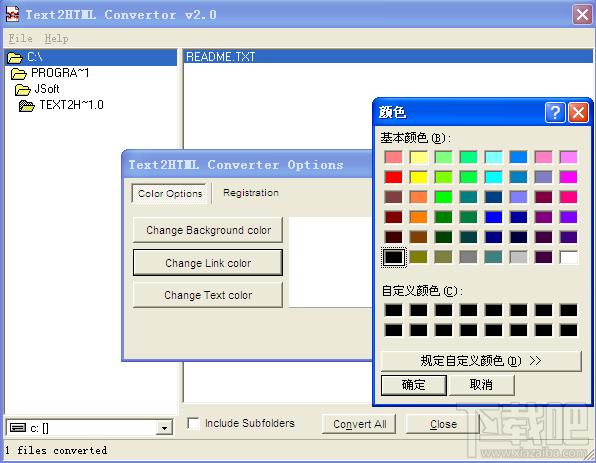Screen dimensions: 596x463
Task: Select the TEXT2H~1.0 folder
Action: [x=71, y=105]
